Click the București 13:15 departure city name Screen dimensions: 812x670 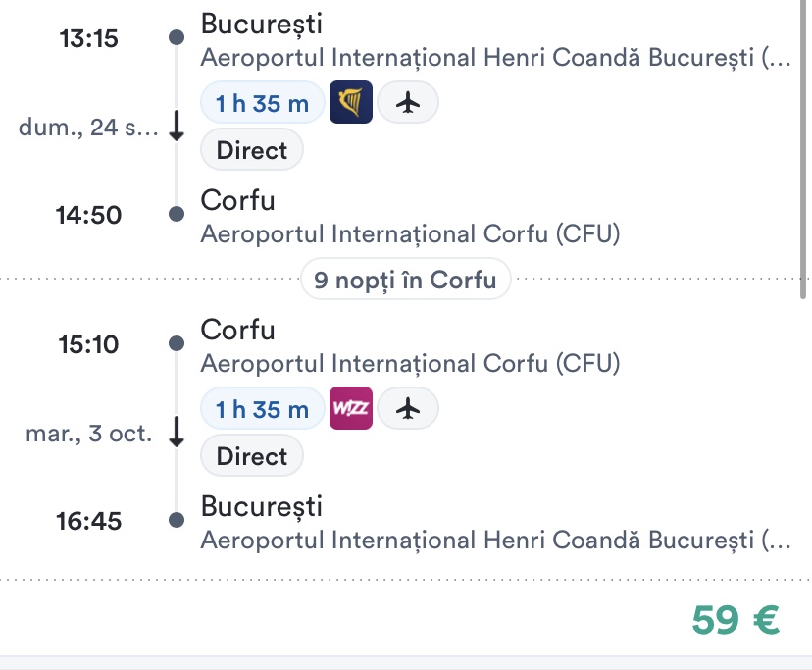(x=261, y=23)
